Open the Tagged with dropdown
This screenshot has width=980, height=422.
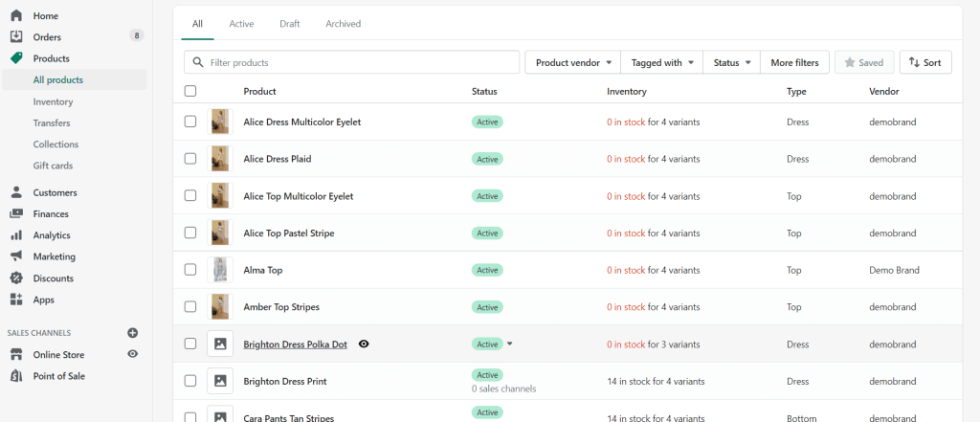[662, 62]
